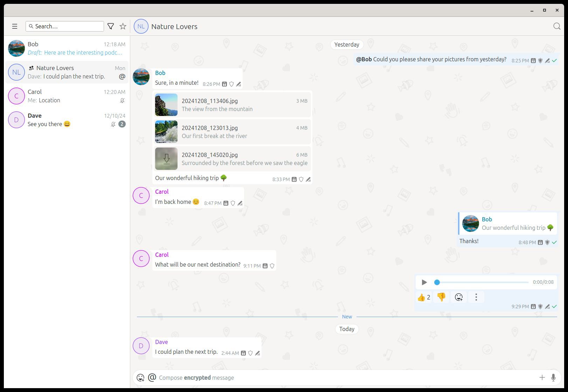Viewport: 568px width, 392px height.
Task: Click the Nature Lovers chat title
Action: click(x=174, y=27)
